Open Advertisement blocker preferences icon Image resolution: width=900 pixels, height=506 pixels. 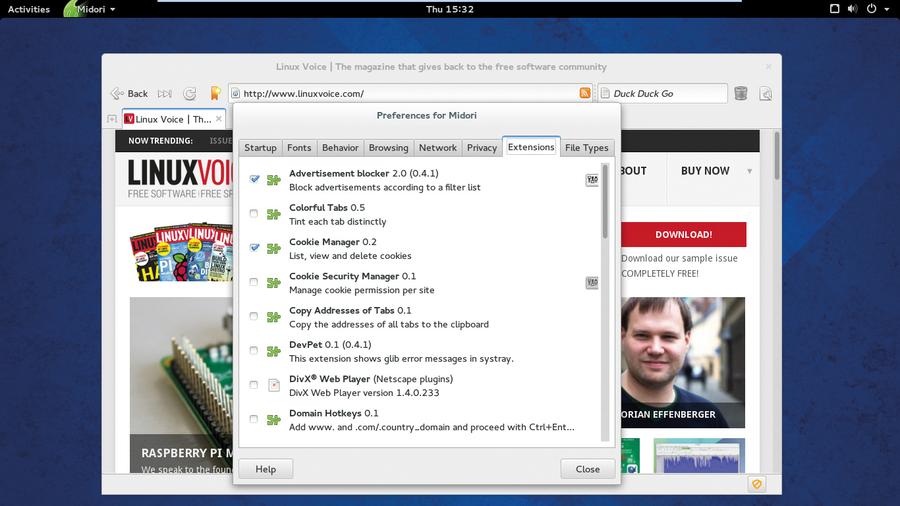(x=592, y=180)
